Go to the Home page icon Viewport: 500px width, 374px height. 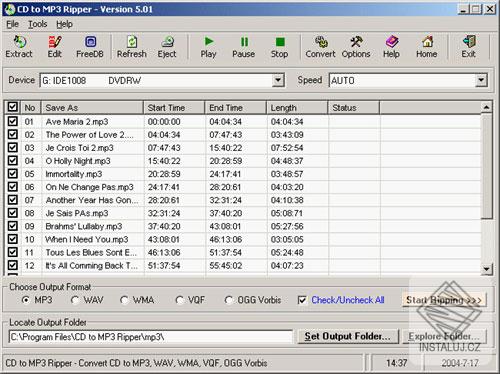(427, 47)
